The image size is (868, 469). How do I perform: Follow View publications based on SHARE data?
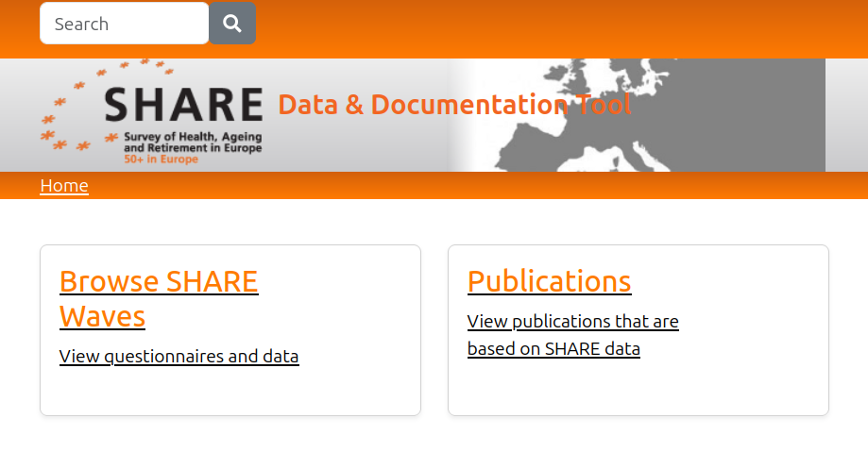tap(572, 335)
